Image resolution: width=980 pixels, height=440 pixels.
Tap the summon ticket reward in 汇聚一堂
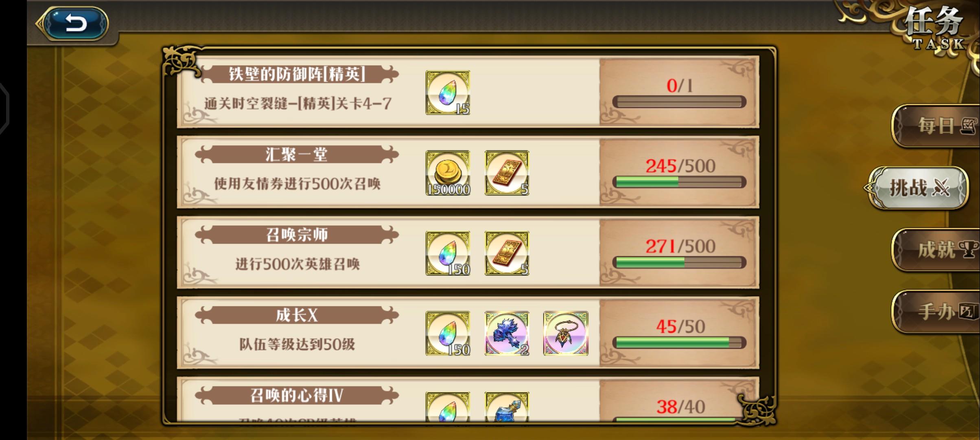point(507,173)
